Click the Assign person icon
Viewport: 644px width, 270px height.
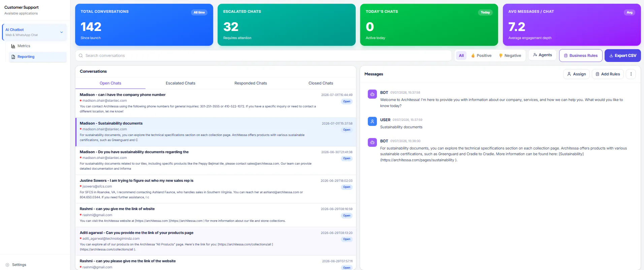(x=569, y=74)
